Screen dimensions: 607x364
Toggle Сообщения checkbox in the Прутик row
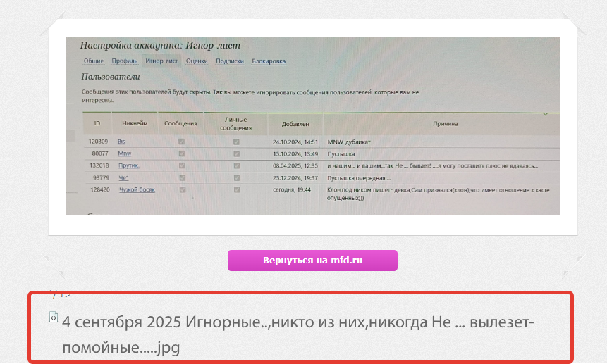point(182,165)
